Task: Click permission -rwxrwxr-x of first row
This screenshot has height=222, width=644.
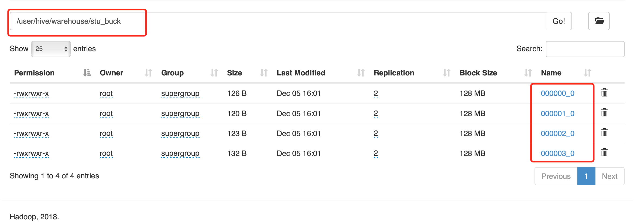Action: pyautogui.click(x=32, y=93)
